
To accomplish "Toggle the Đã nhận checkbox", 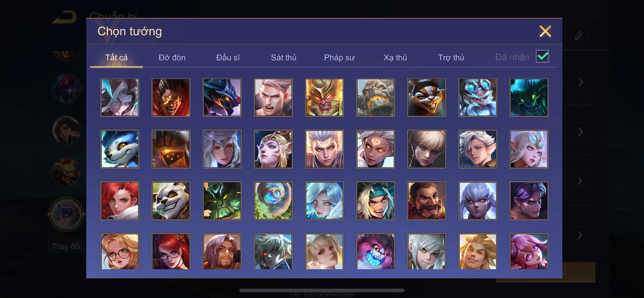I will click(542, 56).
